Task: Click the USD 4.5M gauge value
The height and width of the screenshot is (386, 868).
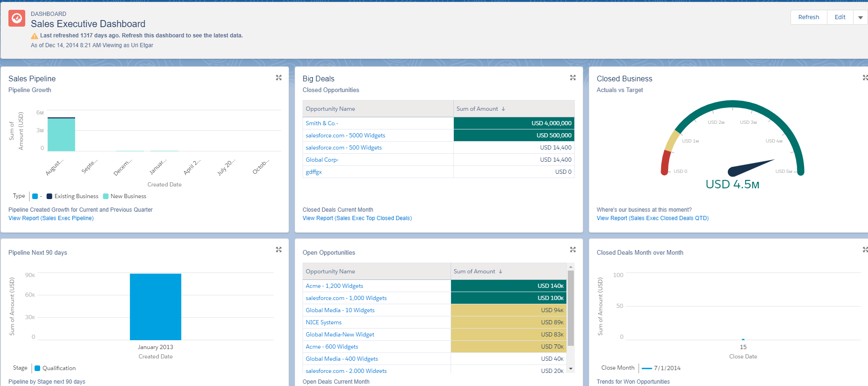Action: [733, 185]
